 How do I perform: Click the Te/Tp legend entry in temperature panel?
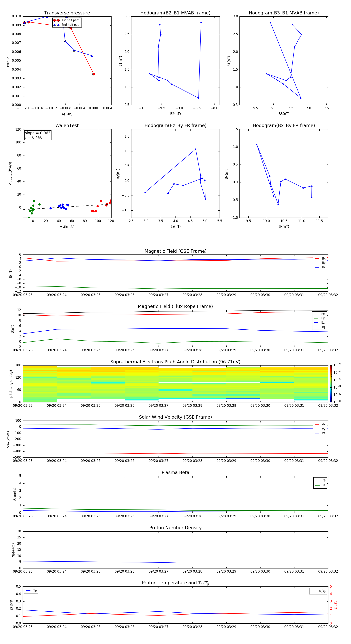tap(318, 591)
